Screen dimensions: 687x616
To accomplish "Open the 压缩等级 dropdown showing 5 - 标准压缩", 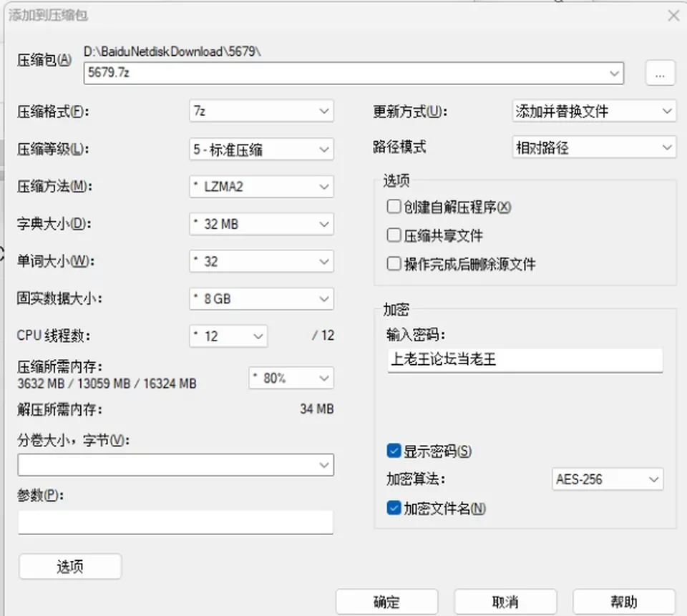I will click(262, 149).
